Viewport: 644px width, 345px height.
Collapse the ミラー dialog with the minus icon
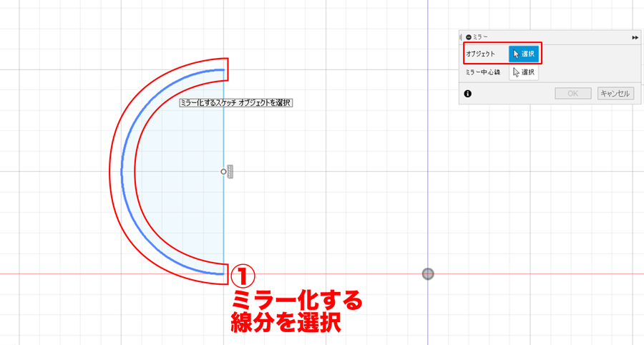click(469, 37)
